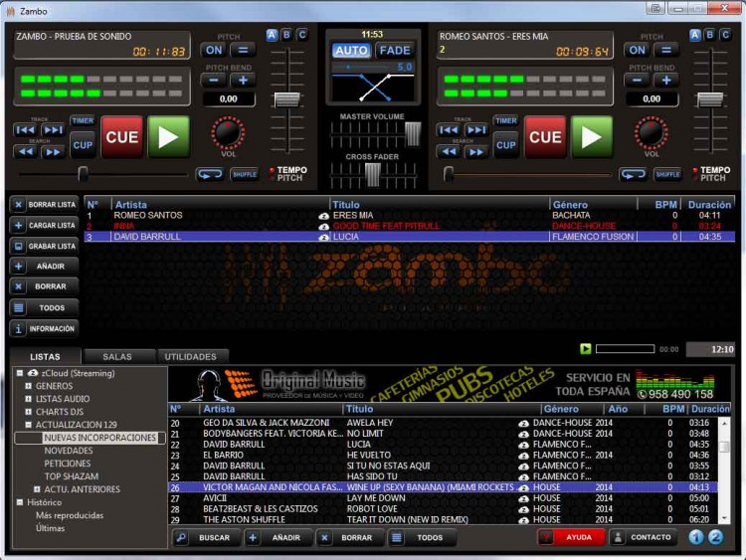Click the CROSS FADER slider
The image size is (746, 560).
373,175
